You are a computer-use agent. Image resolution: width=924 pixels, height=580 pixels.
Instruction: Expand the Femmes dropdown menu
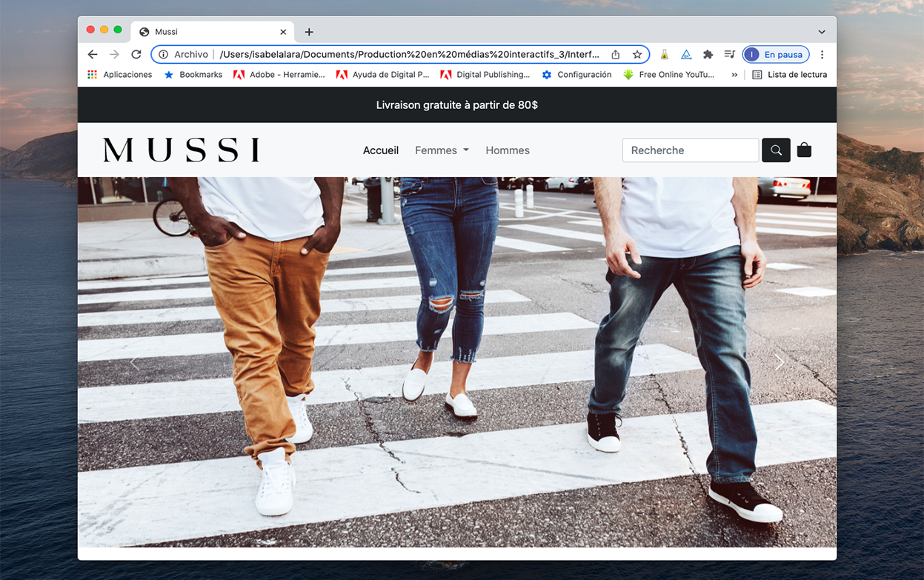(x=442, y=150)
